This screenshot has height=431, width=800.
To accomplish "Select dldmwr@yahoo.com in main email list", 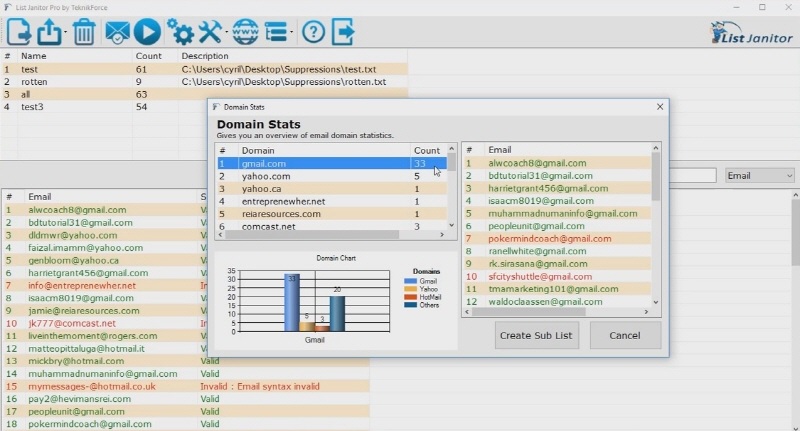I will pyautogui.click(x=72, y=235).
